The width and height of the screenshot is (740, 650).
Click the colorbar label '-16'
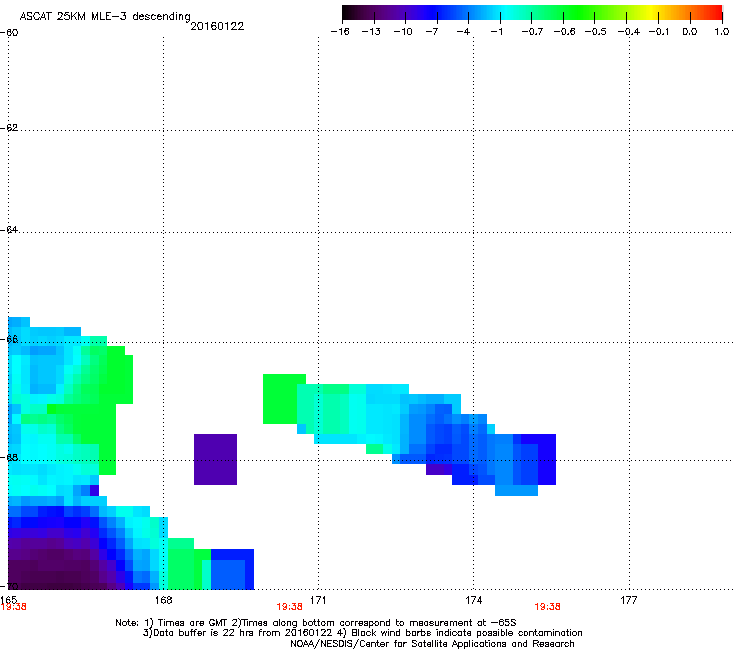340,32
